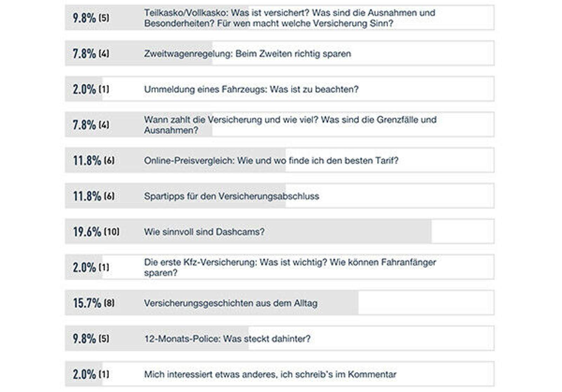The height and width of the screenshot is (392, 562).
Task: Click the 11.8% value beside Spartipps option
Action: [x=87, y=196]
